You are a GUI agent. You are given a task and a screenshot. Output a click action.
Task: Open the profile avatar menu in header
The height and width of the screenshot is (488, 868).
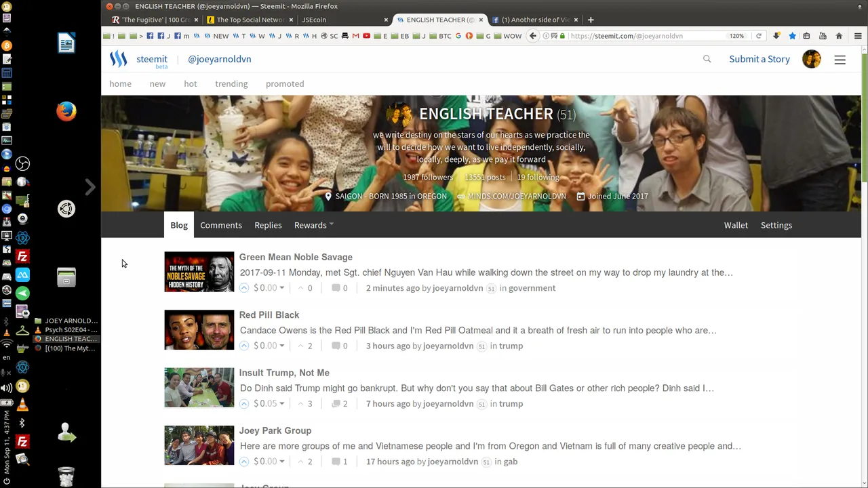[811, 59]
